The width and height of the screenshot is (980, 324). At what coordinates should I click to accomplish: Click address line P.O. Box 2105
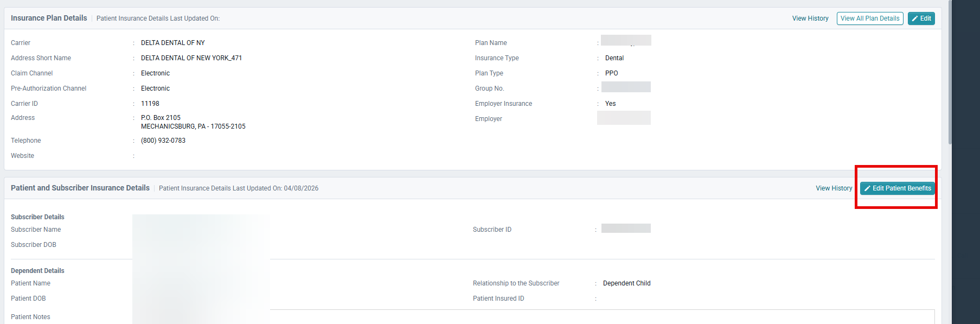click(161, 118)
